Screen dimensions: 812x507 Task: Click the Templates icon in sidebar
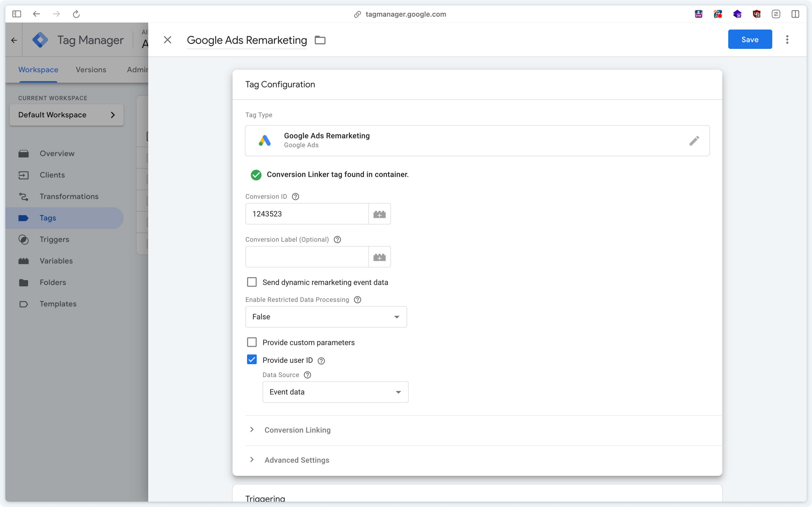coord(23,304)
